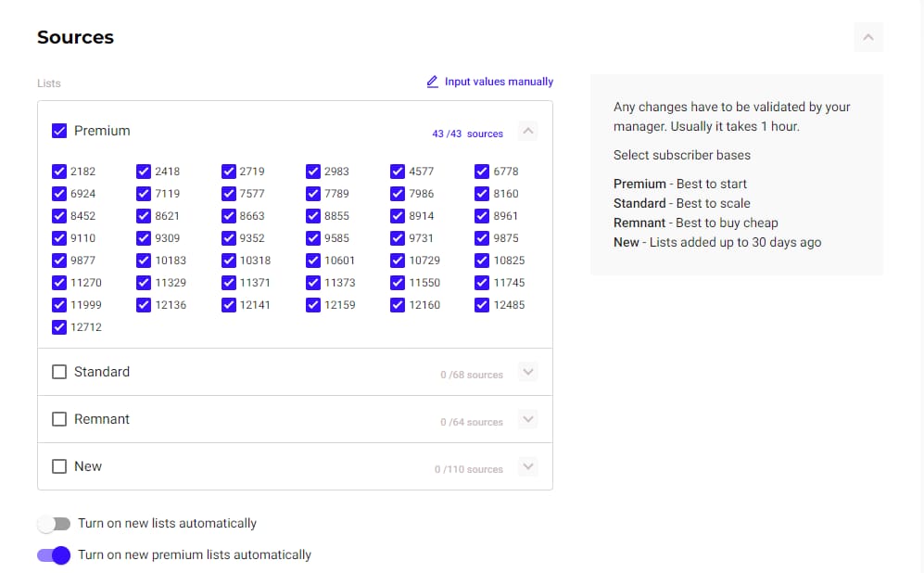The height and width of the screenshot is (573, 924).
Task: Click the 43/43 sources counter
Action: click(x=467, y=134)
